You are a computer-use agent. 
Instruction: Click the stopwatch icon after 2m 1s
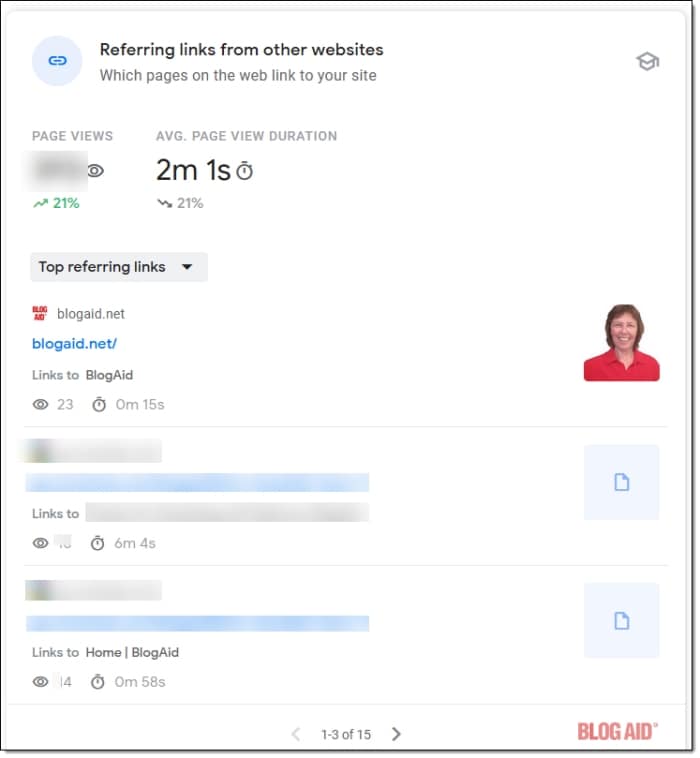(x=245, y=172)
